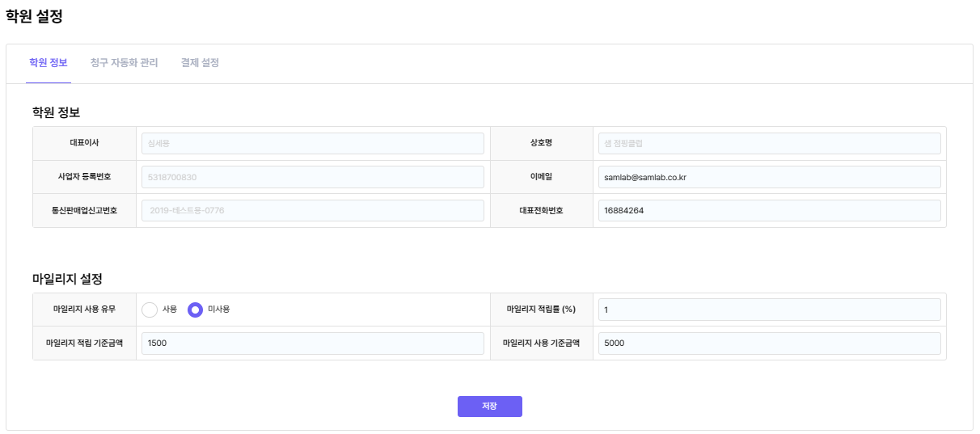Focus the 통신판매업신고번호 field
This screenshot has width=980, height=434.
[313, 210]
